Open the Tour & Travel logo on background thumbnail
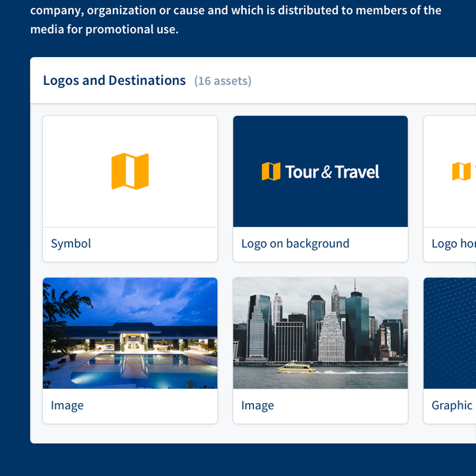This screenshot has height=476, width=476. [x=321, y=171]
